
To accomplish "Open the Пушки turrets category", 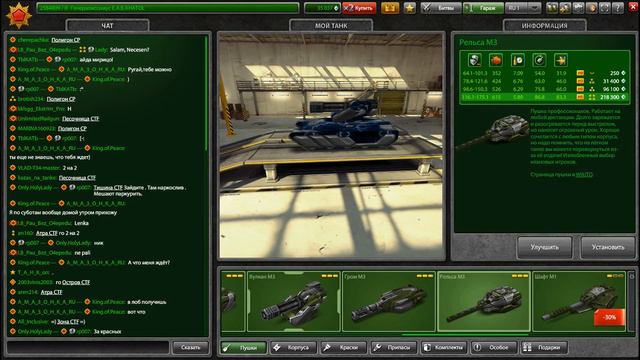I will [243, 347].
